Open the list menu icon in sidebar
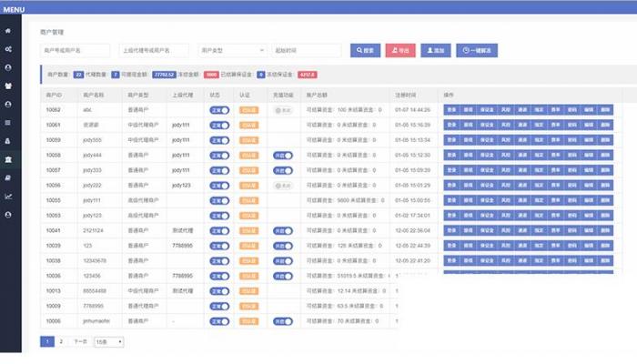Image resolution: width=637 pixels, height=364 pixels. (8, 122)
